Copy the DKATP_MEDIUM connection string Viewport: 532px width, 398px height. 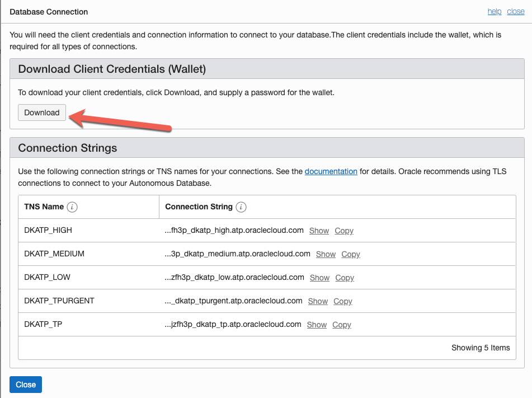(x=351, y=254)
